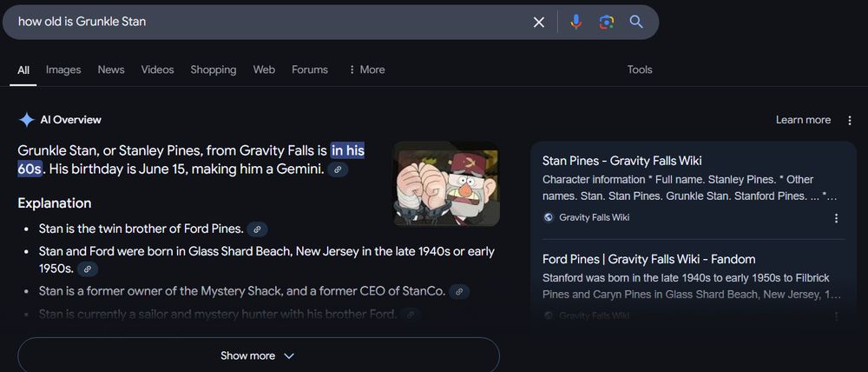Viewport: 868px width, 372px height.
Task: Switch to the Images tab
Action: coord(63,70)
